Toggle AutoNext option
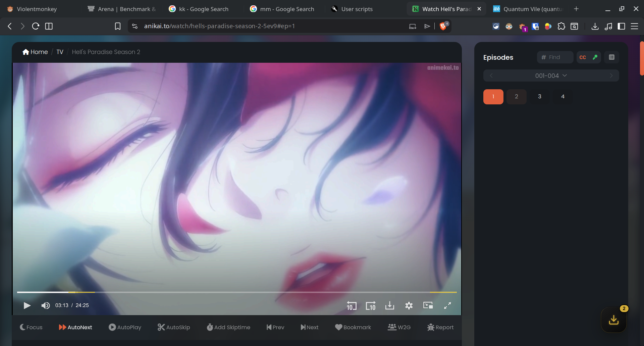Viewport: 644px width, 346px height. point(75,327)
